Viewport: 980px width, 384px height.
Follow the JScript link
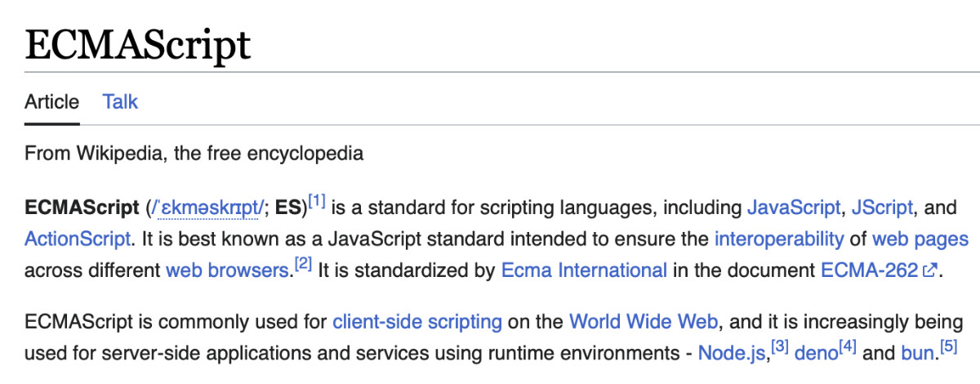882,208
